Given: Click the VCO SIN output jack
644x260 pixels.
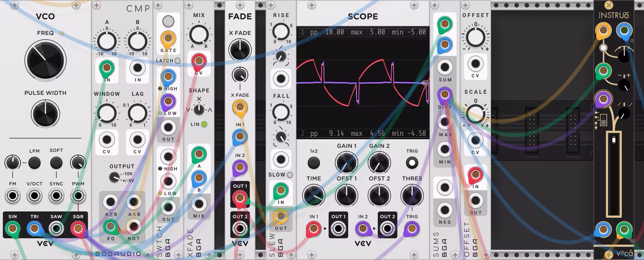Looking at the screenshot, I should click(x=13, y=228).
